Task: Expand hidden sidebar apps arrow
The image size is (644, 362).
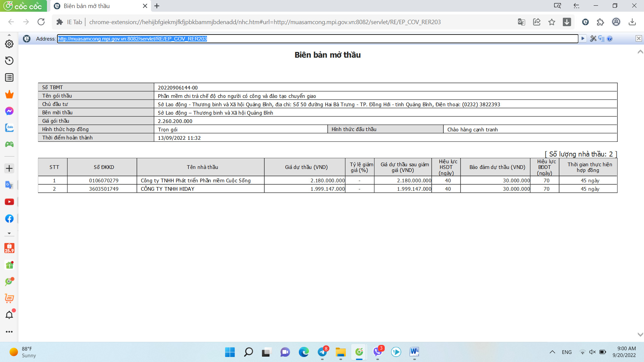Action: pos(9,233)
